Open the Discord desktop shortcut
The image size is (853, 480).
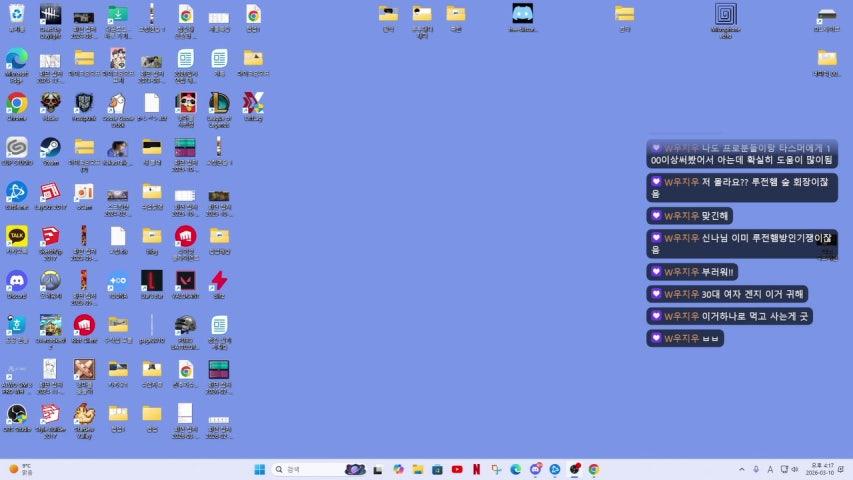click(x=16, y=281)
